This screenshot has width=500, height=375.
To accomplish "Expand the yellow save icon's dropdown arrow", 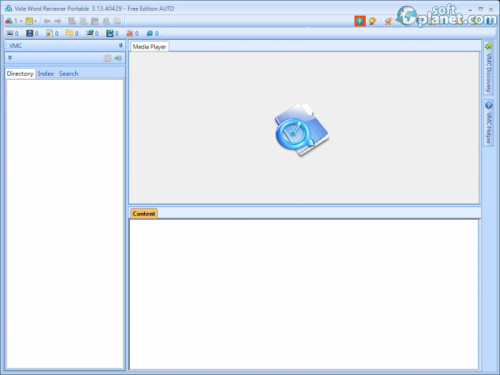I will [35, 21].
